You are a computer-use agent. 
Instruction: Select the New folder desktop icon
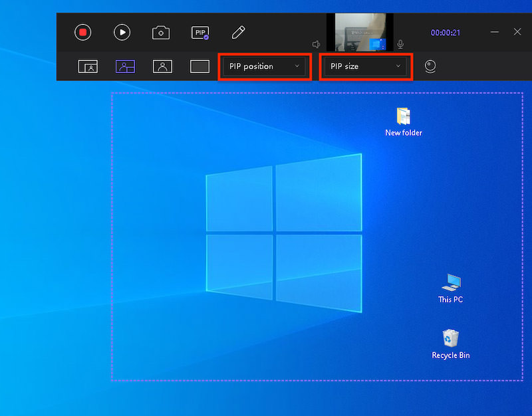[x=404, y=122]
